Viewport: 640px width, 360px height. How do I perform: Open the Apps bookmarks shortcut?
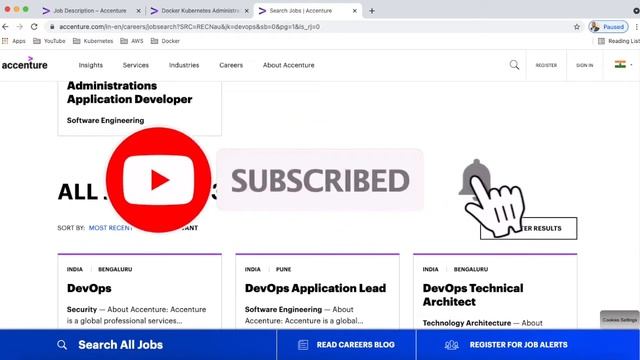14,41
